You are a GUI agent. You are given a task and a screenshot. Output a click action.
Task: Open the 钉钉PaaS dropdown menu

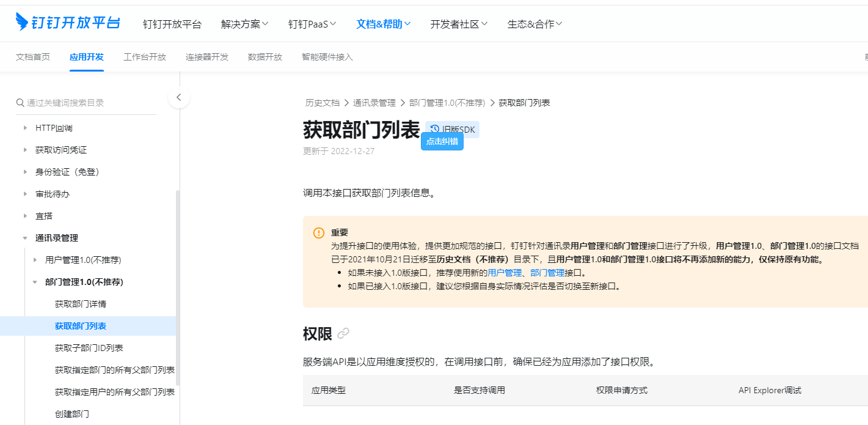point(313,24)
